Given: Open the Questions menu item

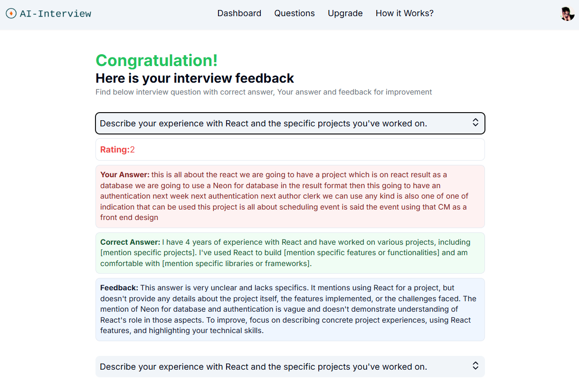Looking at the screenshot, I should (x=294, y=13).
